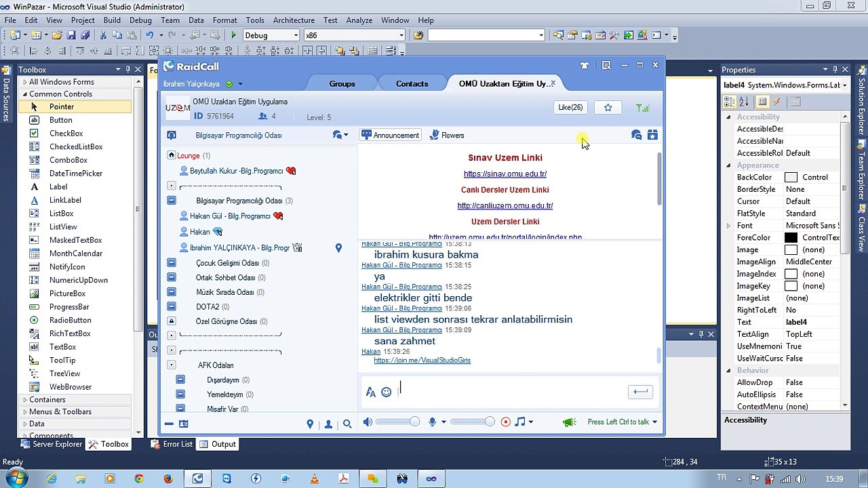Open the Error List tab

point(172,444)
